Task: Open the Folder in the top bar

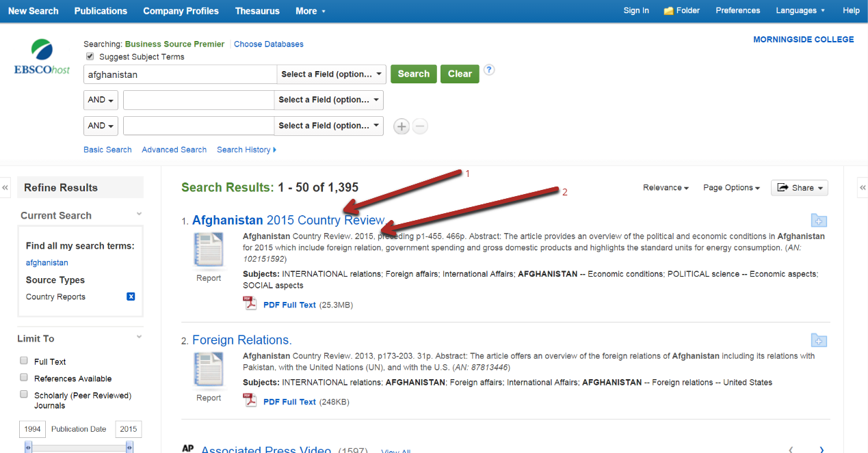Action: coord(682,10)
